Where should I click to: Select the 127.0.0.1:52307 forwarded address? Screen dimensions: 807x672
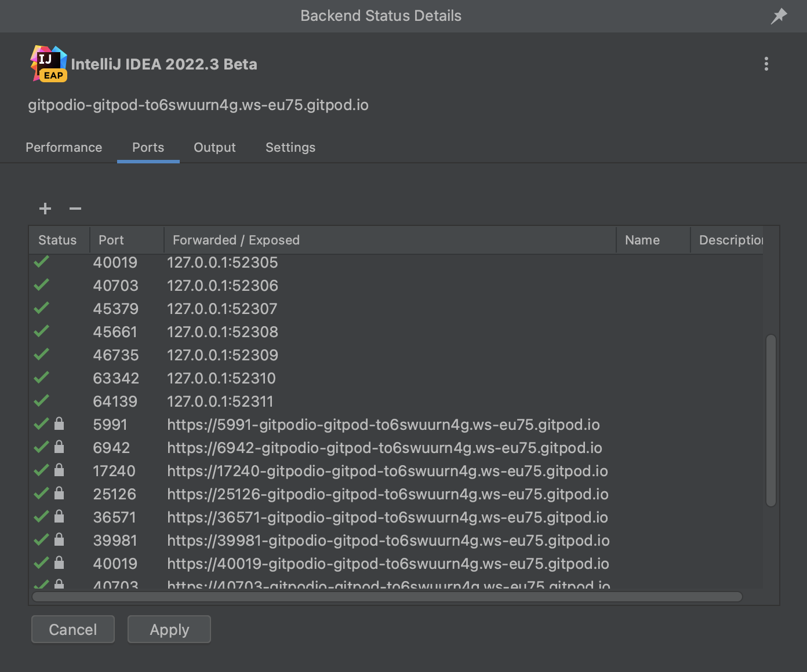click(x=222, y=309)
